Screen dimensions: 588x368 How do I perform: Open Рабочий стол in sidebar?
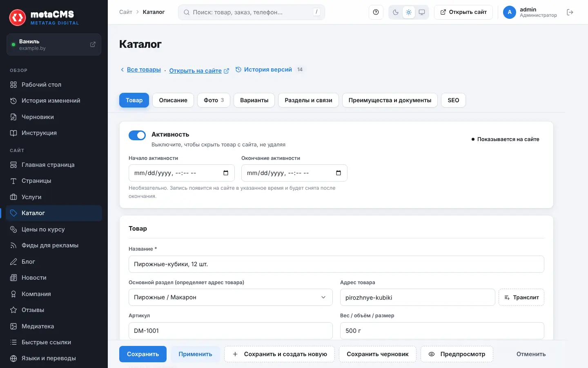[x=54, y=85]
